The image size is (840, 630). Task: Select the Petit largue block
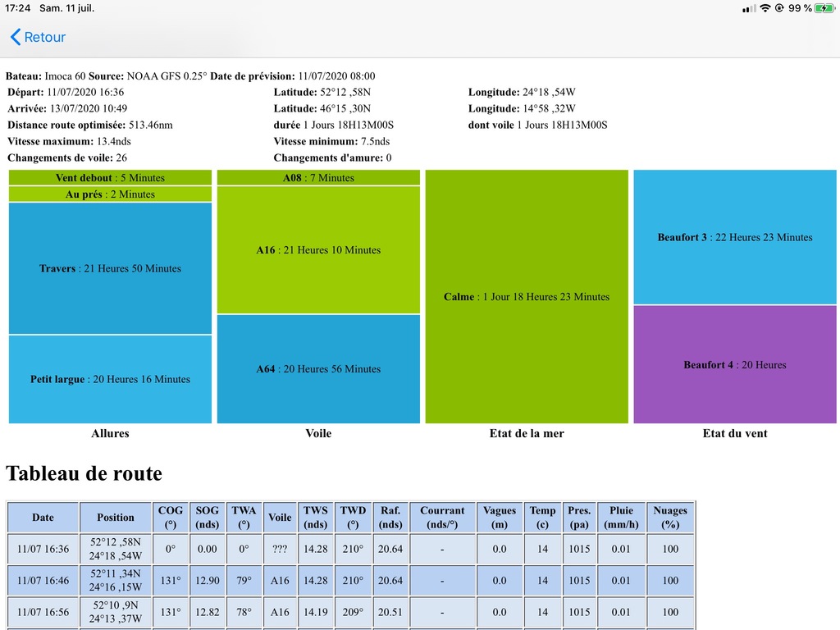(111, 379)
